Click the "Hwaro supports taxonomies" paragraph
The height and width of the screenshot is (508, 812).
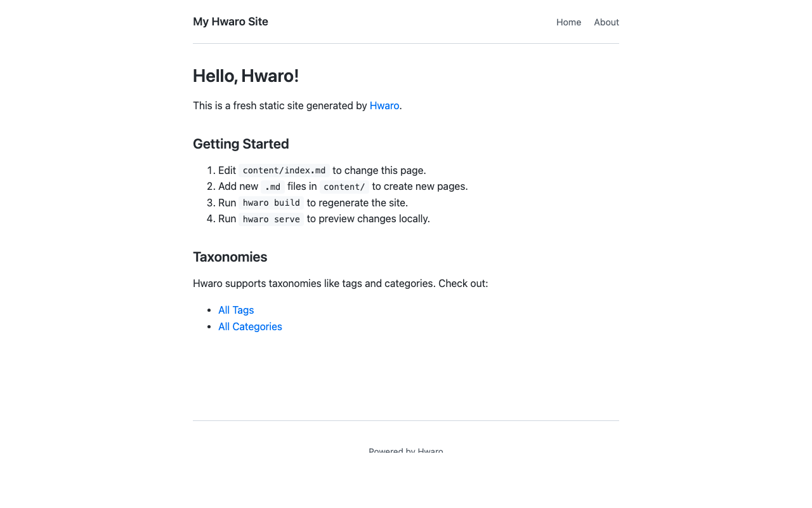coord(340,283)
